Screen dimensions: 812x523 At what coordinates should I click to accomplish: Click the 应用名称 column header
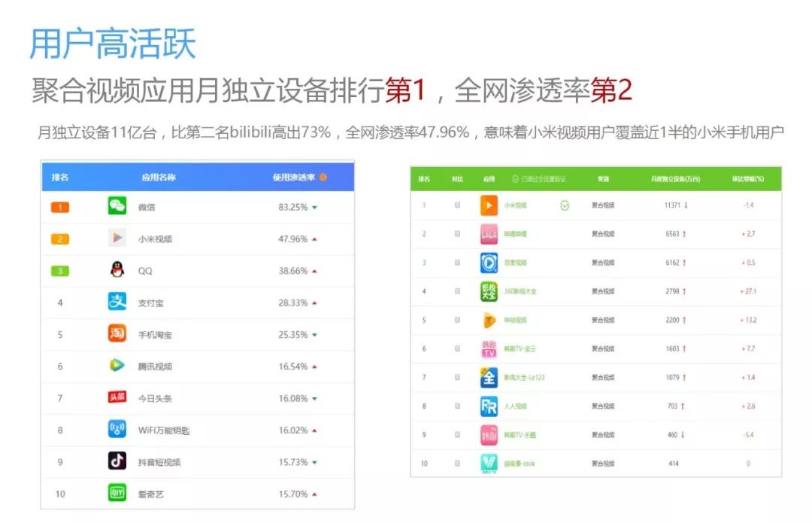tap(158, 178)
